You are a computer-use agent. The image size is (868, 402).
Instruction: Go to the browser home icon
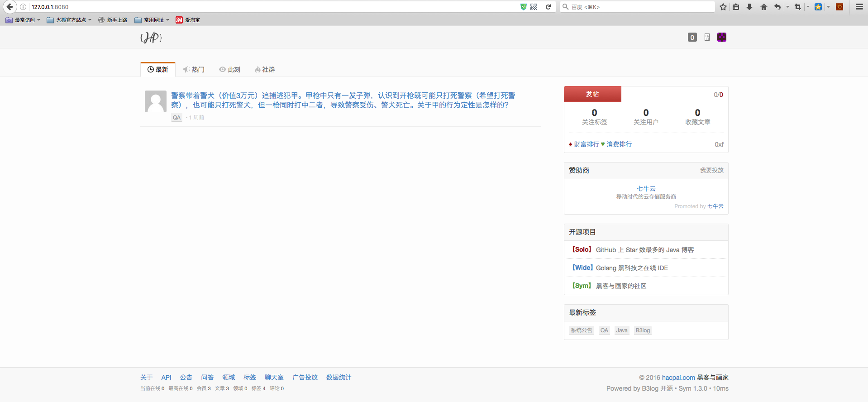click(x=764, y=7)
